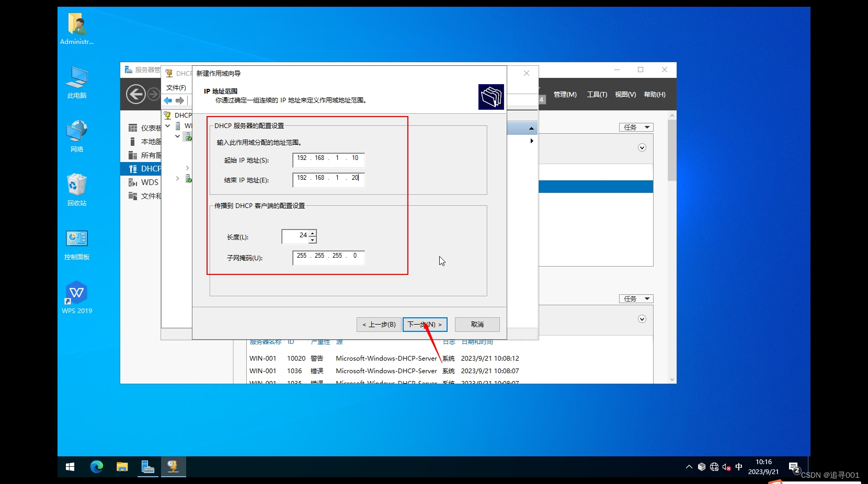Click the subnet mask field
This screenshot has width=868, height=484.
[329, 258]
